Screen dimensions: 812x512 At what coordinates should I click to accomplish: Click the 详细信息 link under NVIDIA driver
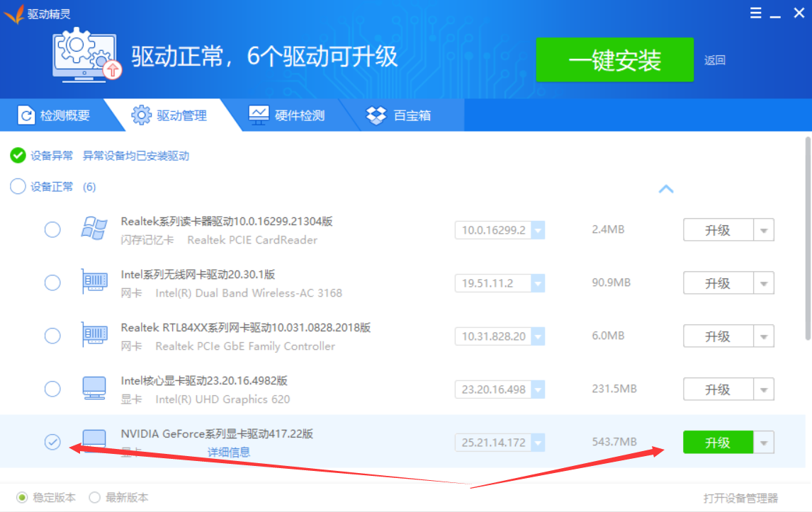click(228, 452)
